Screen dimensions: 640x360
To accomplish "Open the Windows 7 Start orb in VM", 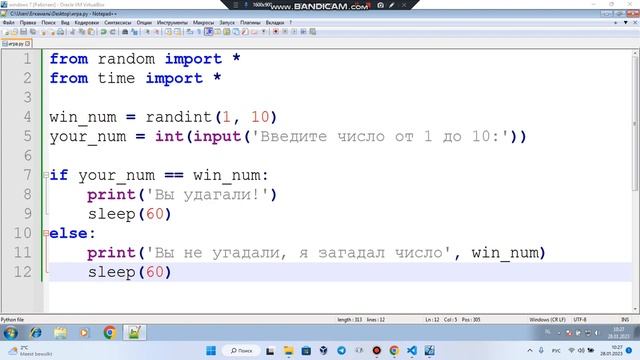I will [x=11, y=333].
